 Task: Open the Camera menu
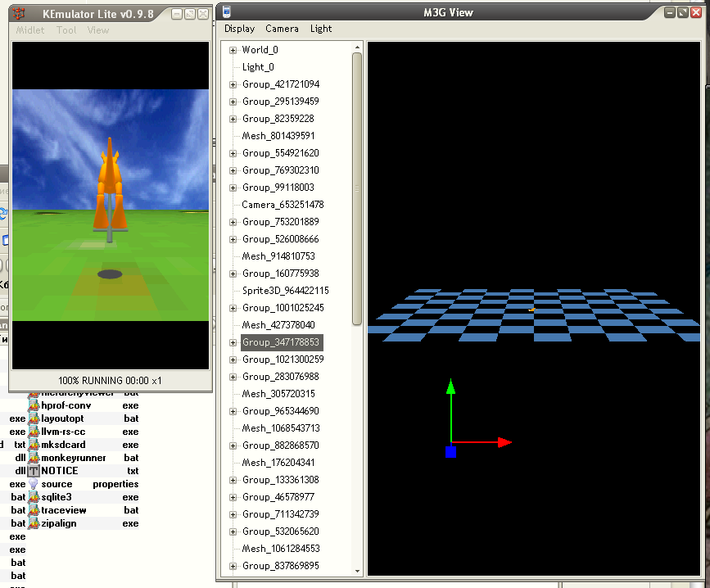coord(282,29)
